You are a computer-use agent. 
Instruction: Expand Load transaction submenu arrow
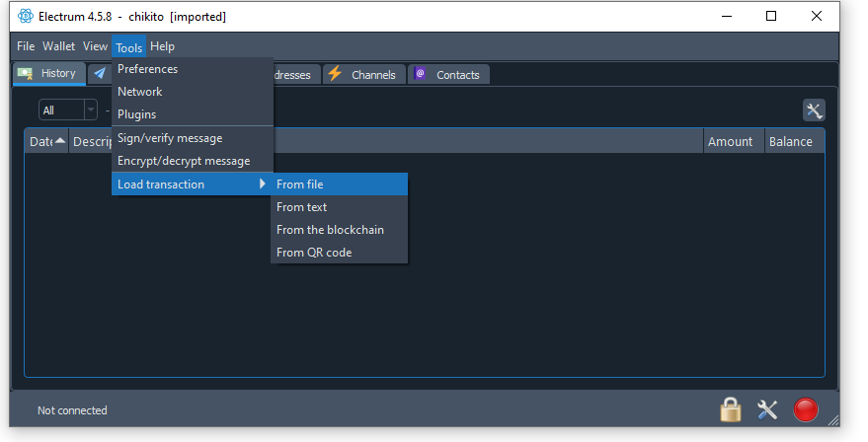[x=263, y=184]
